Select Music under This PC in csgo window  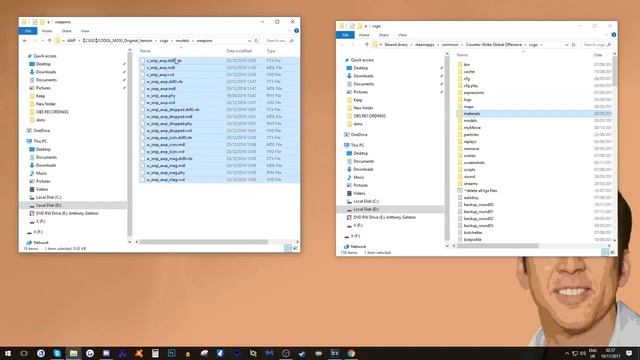point(359,177)
